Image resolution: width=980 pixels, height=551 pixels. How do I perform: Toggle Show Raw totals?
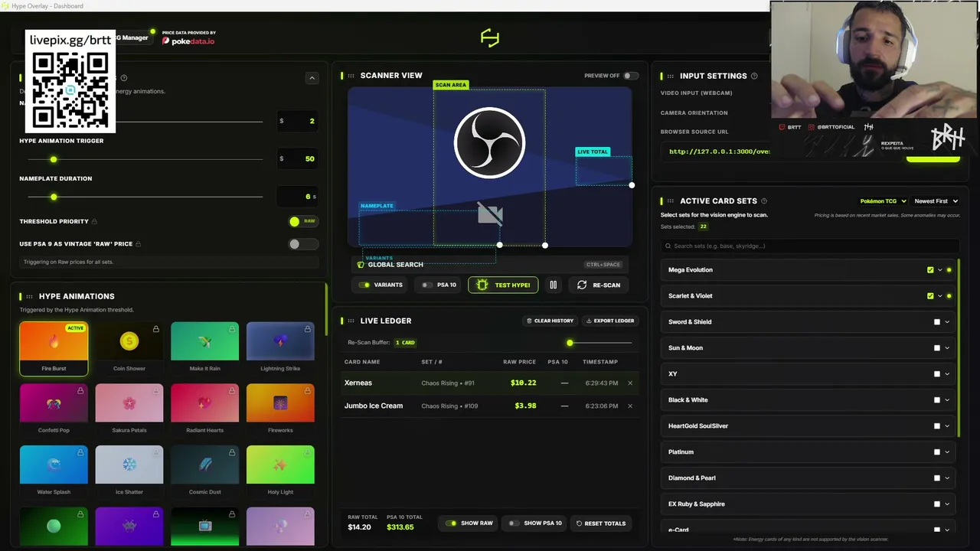[451, 523]
